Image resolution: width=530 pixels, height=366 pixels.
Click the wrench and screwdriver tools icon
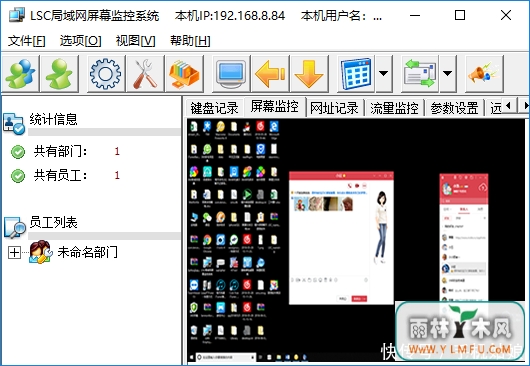tap(145, 74)
